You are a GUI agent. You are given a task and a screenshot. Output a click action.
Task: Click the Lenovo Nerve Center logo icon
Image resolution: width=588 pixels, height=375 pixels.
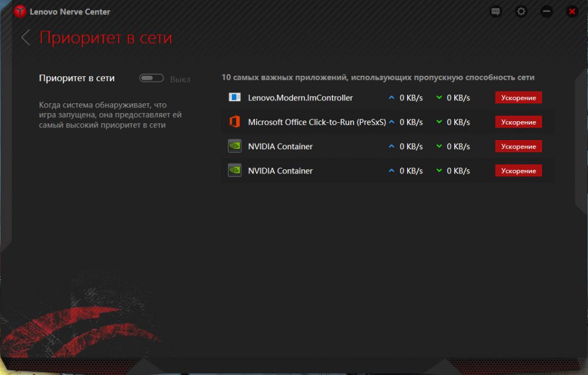point(20,11)
